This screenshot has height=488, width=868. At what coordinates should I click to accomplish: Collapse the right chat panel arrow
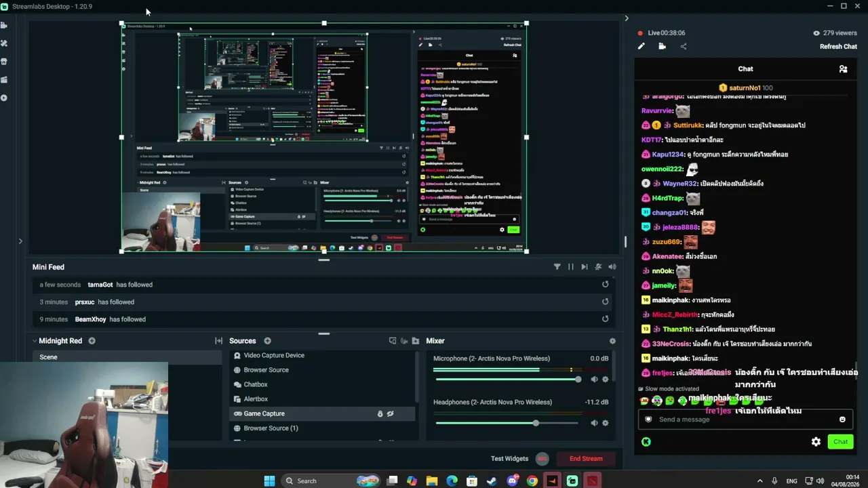coord(626,18)
